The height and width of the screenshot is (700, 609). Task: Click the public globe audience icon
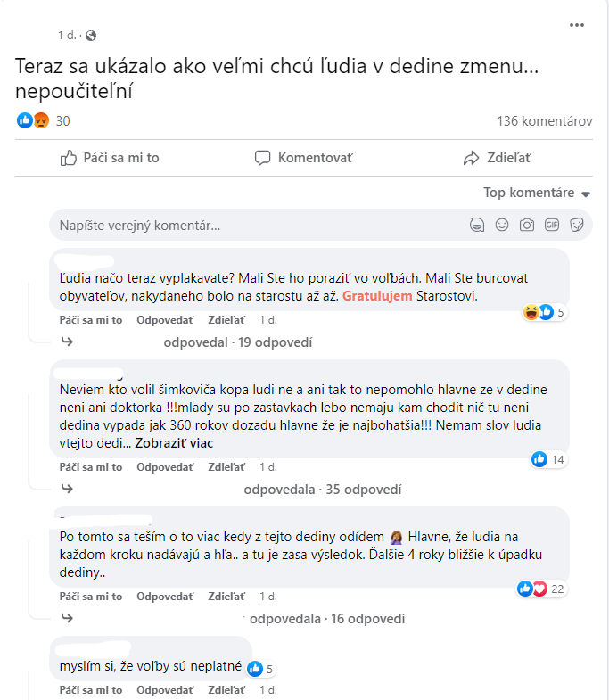point(90,36)
